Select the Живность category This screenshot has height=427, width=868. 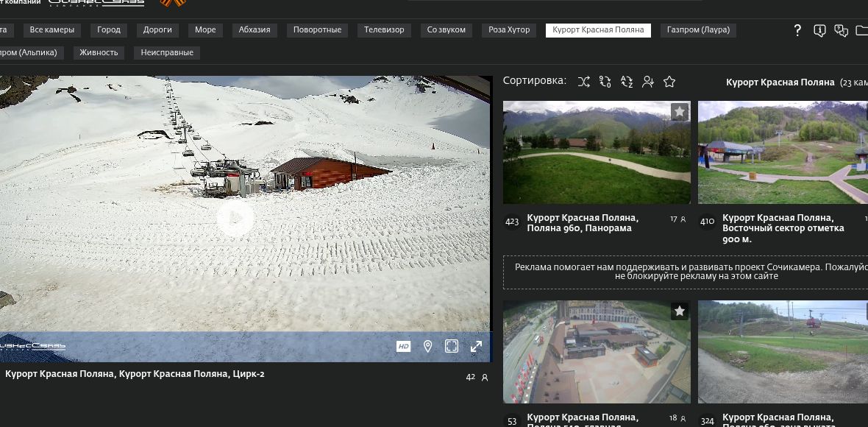99,53
